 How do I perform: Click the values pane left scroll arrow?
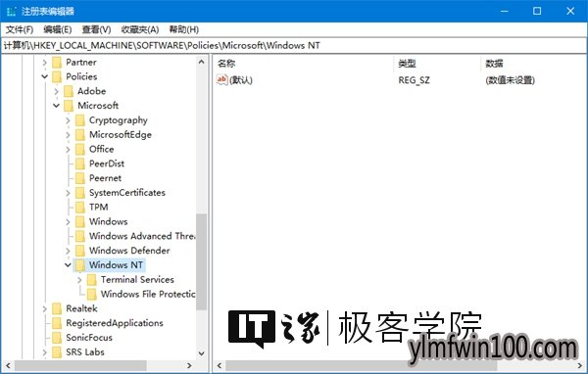click(x=220, y=365)
